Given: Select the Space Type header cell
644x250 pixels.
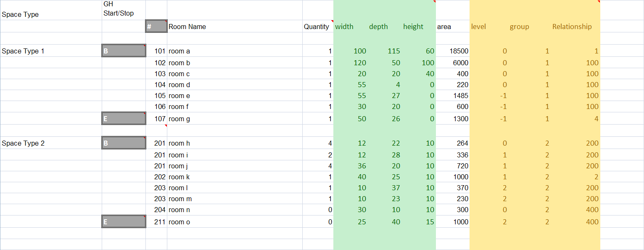Looking at the screenshot, I should coord(20,14).
